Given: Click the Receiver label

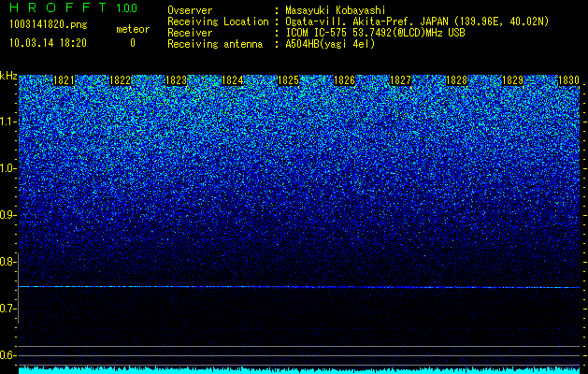Looking at the screenshot, I should pos(190,33).
